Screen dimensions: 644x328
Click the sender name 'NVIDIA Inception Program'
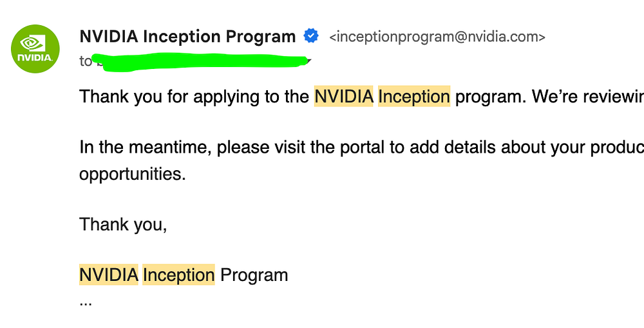187,37
